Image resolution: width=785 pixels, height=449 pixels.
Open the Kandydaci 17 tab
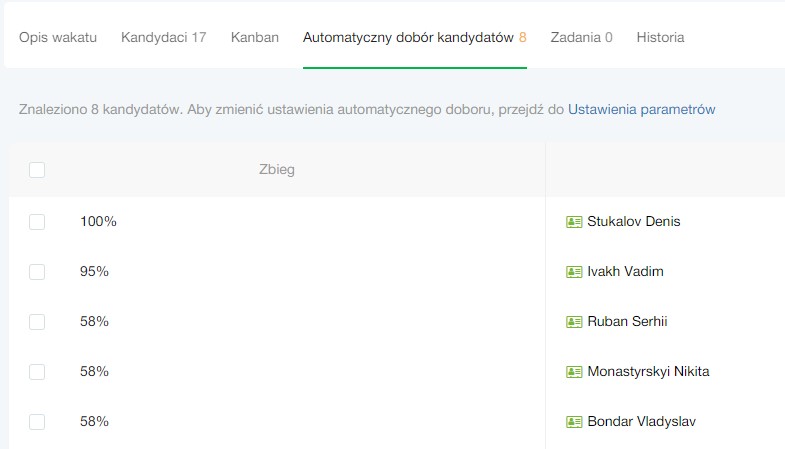(x=163, y=38)
